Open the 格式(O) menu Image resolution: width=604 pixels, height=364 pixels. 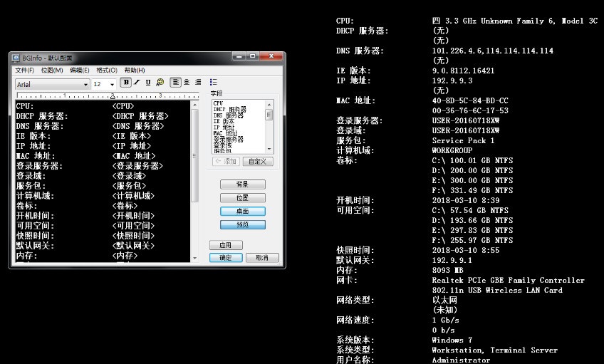coord(107,70)
